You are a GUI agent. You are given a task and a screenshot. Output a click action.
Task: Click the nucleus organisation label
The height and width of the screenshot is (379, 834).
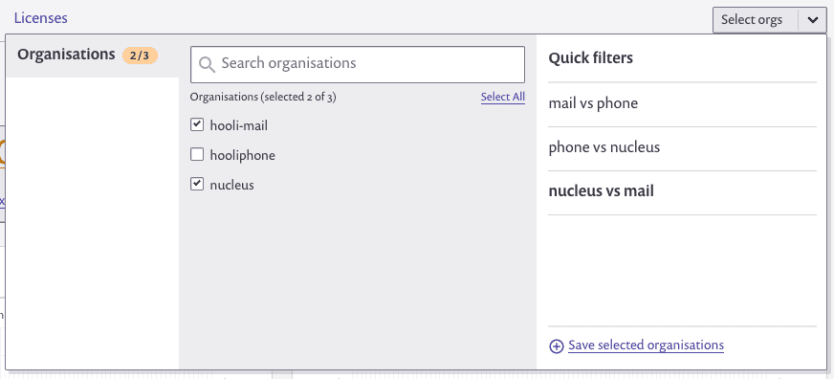tap(232, 185)
